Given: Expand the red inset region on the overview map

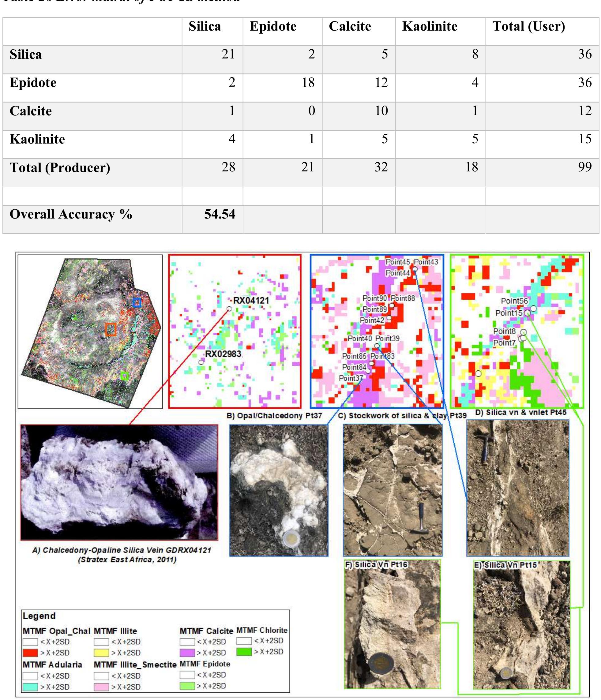Looking at the screenshot, I should 111,330.
